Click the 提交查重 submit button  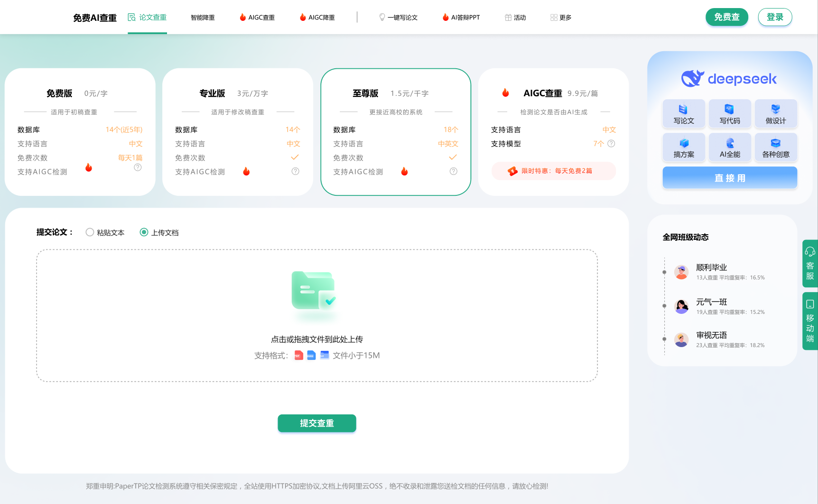[316, 423]
